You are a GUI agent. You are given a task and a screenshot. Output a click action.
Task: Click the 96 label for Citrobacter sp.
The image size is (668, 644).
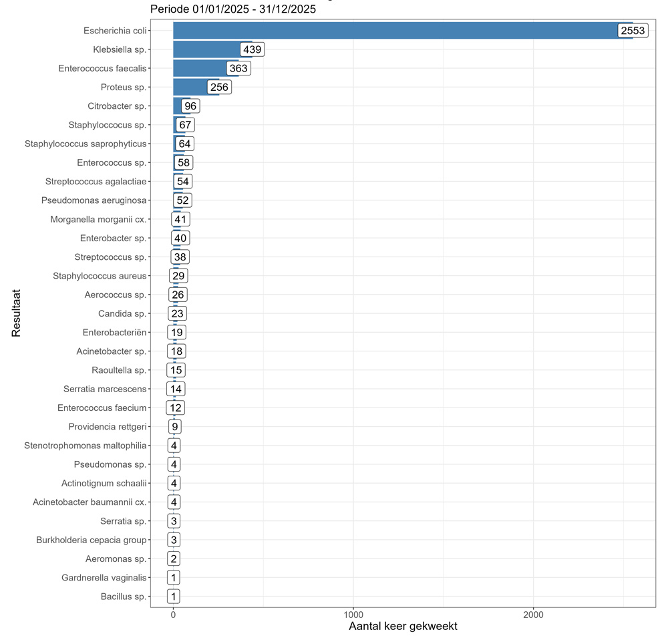(190, 106)
